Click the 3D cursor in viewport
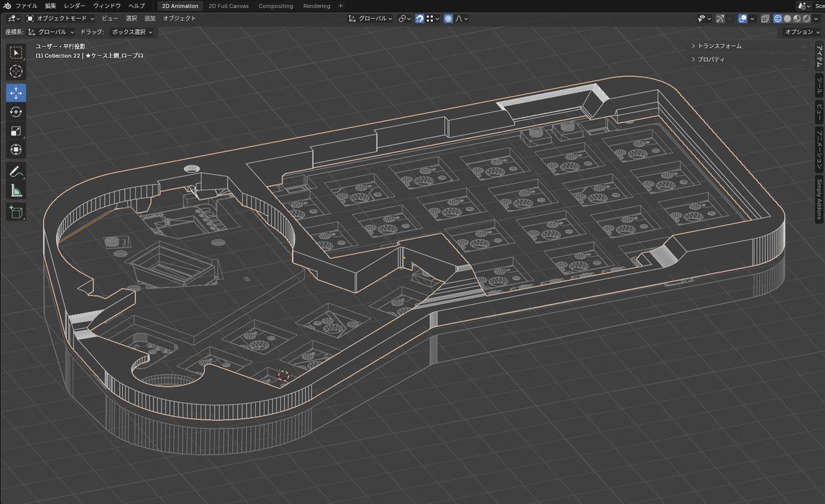This screenshot has width=825, height=504. (x=284, y=376)
